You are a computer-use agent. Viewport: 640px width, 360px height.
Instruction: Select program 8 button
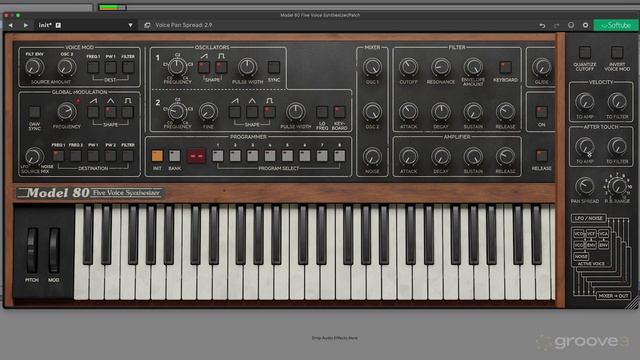click(340, 156)
